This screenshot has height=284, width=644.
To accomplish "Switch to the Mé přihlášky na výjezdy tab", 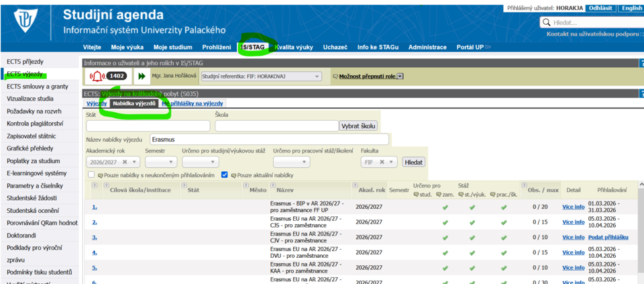I will tap(193, 103).
